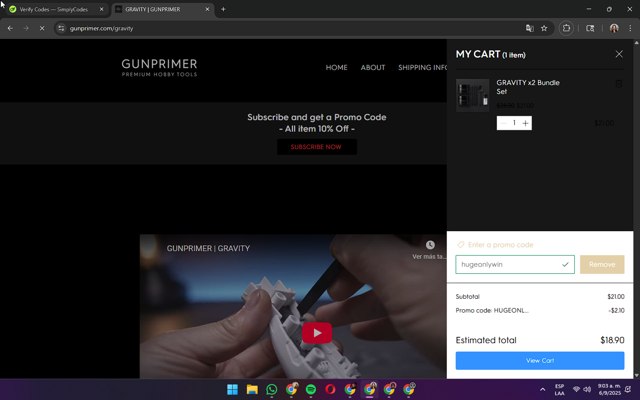
Task: Open the Windows Start menu
Action: [x=232, y=389]
